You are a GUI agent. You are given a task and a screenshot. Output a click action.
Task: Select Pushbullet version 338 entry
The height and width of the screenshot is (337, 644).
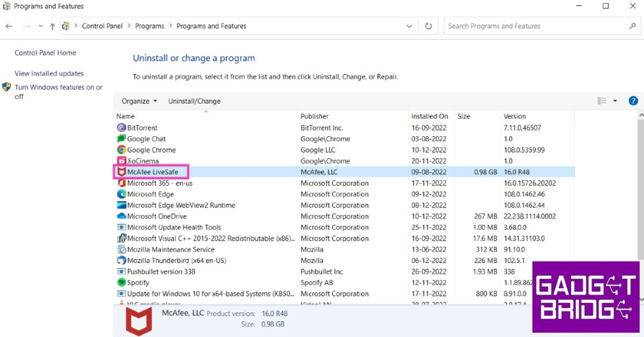pos(161,272)
